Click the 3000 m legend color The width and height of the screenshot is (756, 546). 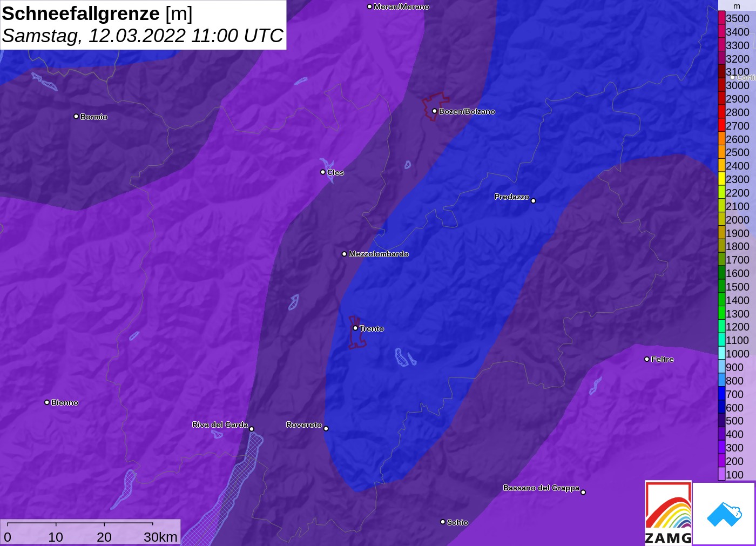coord(721,85)
